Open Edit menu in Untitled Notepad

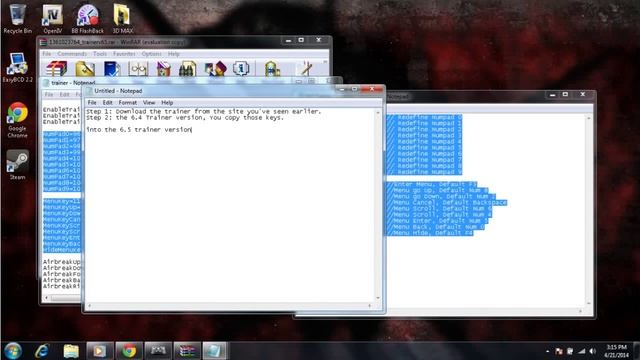click(107, 102)
